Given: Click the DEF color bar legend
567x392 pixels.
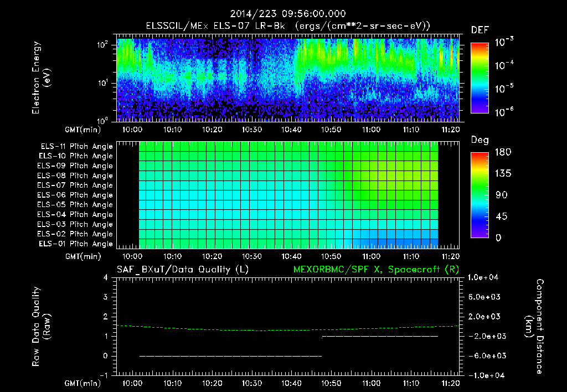Looking at the screenshot, I should (x=480, y=78).
